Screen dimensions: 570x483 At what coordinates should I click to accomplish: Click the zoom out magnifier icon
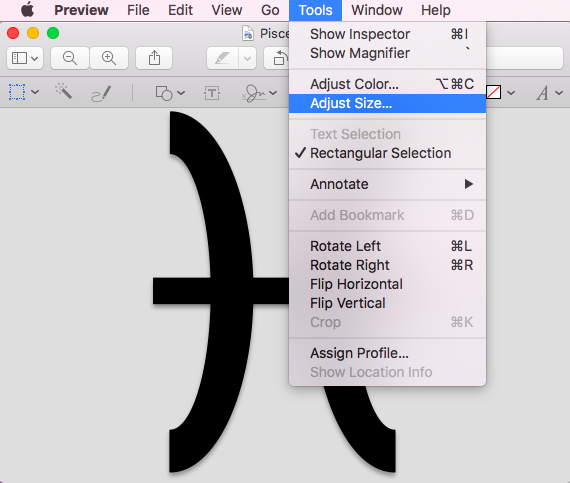(x=69, y=58)
